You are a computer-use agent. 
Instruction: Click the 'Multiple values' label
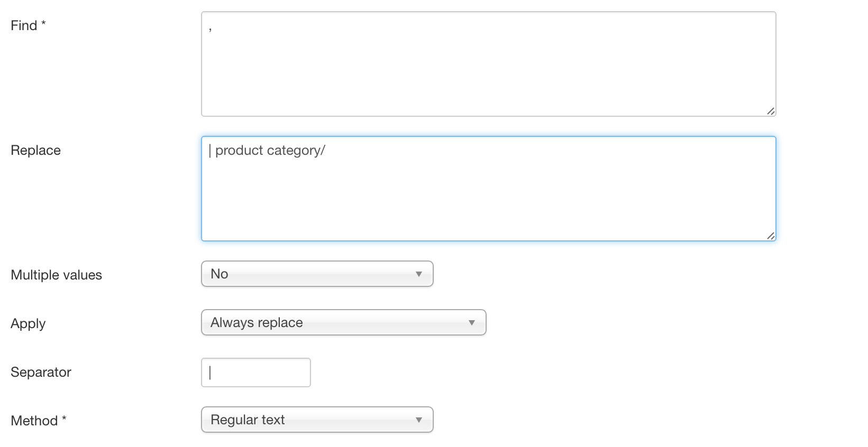coord(56,275)
